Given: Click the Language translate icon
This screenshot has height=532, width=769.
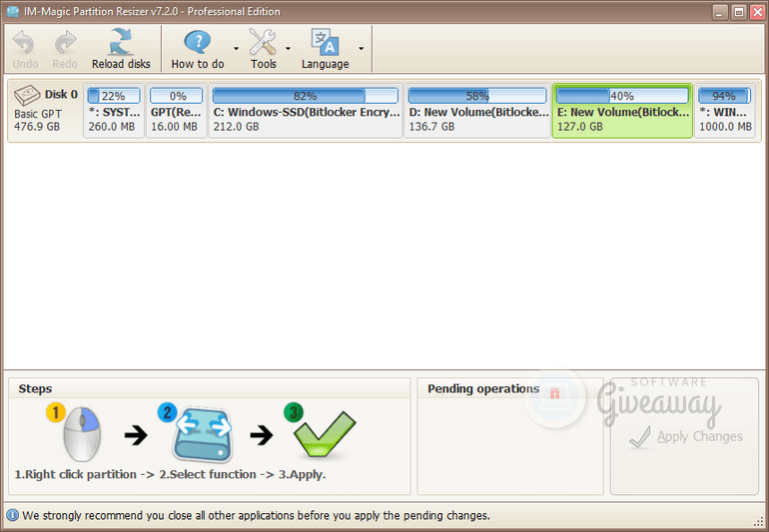Looking at the screenshot, I should coord(325,43).
